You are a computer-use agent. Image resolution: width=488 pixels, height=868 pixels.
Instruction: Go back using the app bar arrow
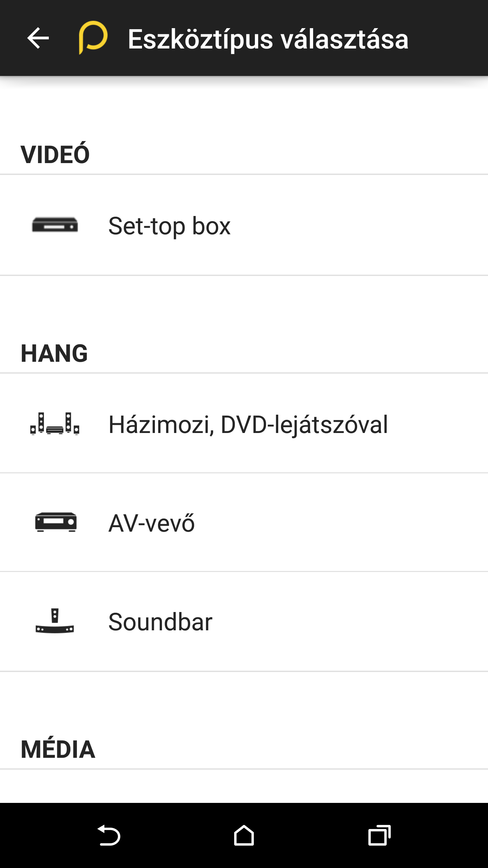click(38, 38)
